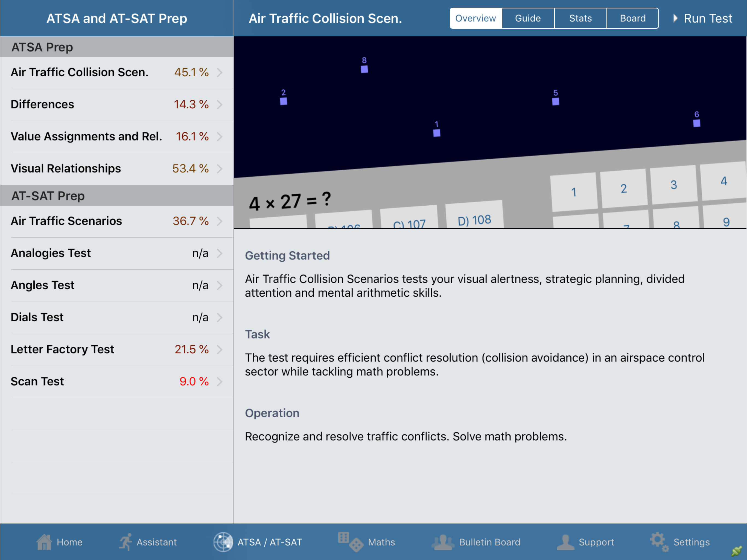Tap the Support person icon
The image size is (747, 560).
565,542
